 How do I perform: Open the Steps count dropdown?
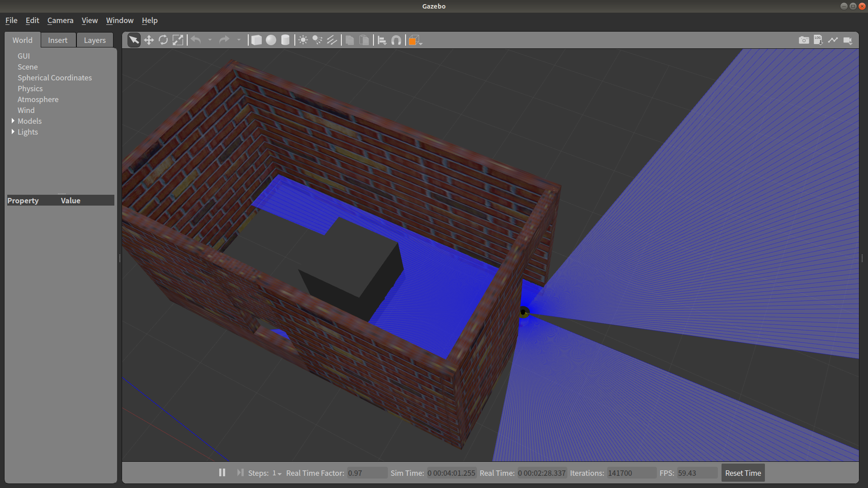(277, 473)
